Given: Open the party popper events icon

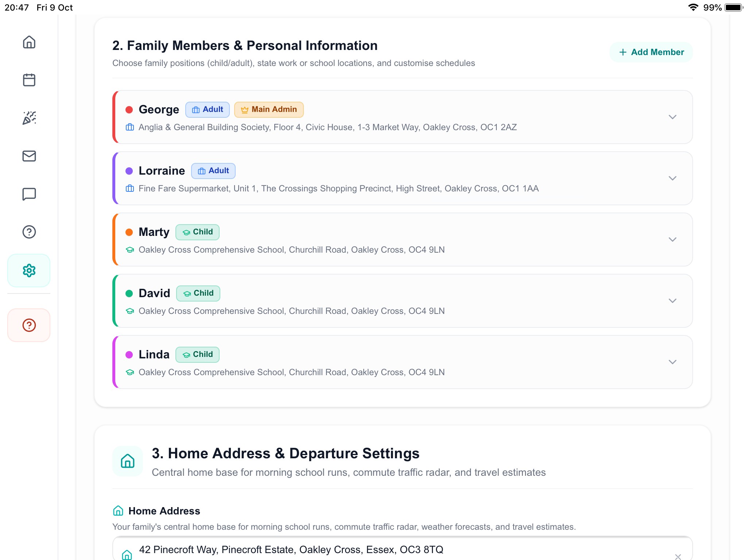Looking at the screenshot, I should [x=29, y=118].
